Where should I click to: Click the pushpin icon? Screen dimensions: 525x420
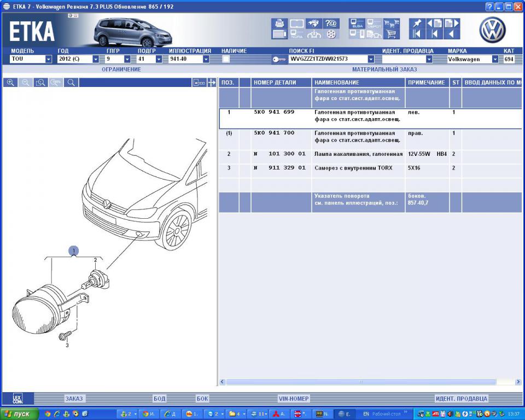click(417, 24)
